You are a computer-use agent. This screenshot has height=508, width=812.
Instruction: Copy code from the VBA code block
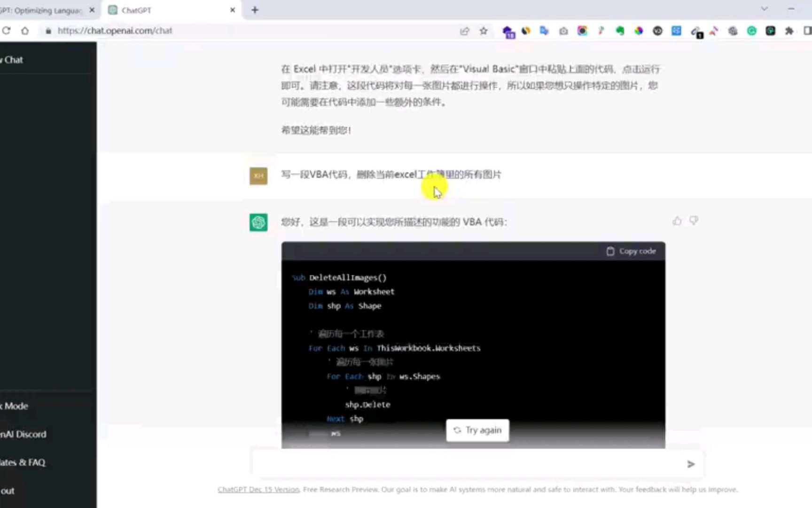tap(631, 251)
